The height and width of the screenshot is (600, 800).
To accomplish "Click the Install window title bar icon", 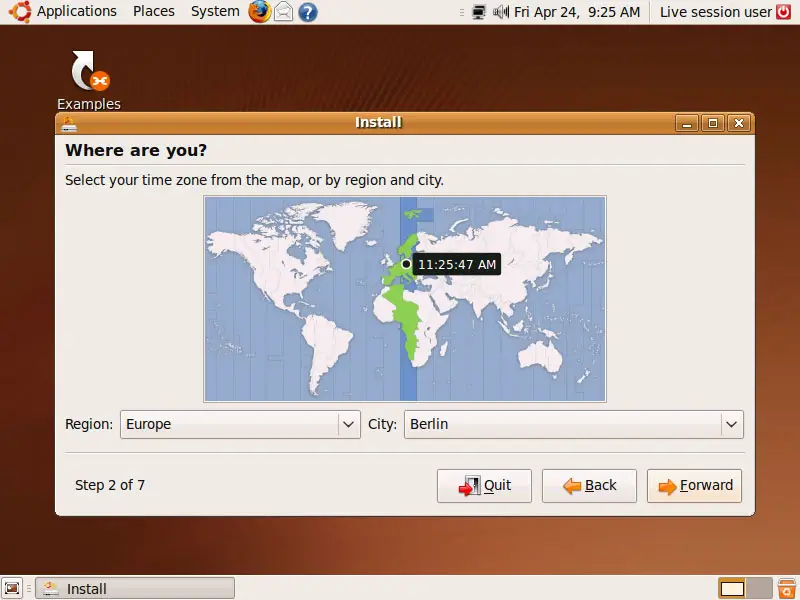I will click(x=69, y=123).
